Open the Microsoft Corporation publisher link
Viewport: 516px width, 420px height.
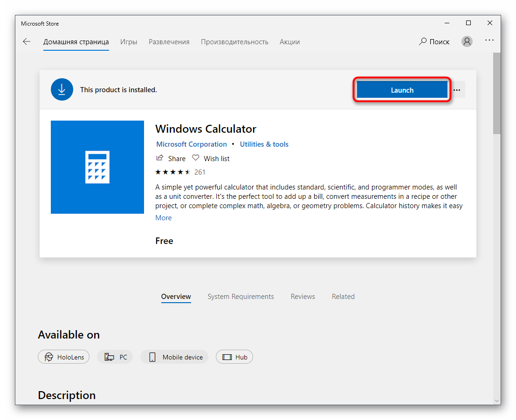click(192, 144)
